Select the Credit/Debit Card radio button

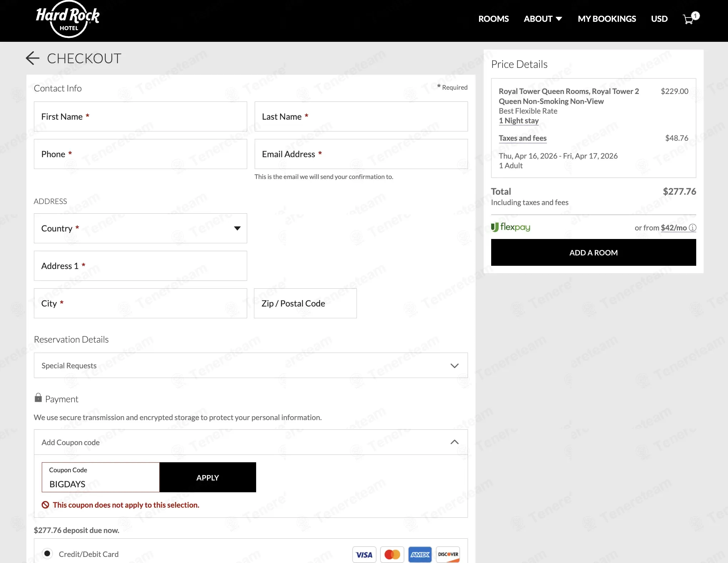[47, 554]
